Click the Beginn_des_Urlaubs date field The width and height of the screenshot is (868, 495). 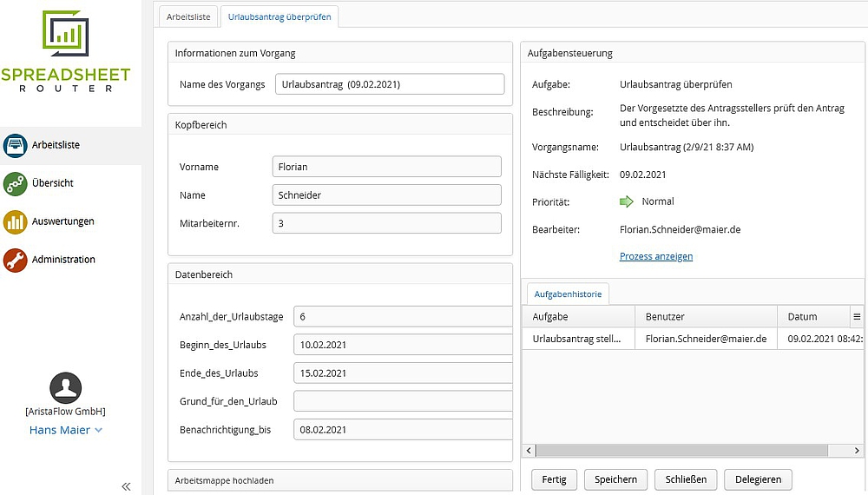tap(403, 345)
